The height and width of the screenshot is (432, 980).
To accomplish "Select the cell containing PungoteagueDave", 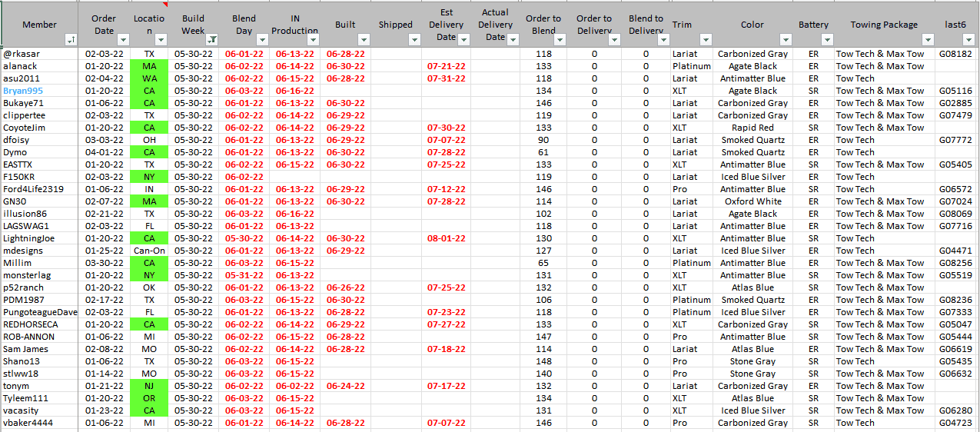I will 40,312.
